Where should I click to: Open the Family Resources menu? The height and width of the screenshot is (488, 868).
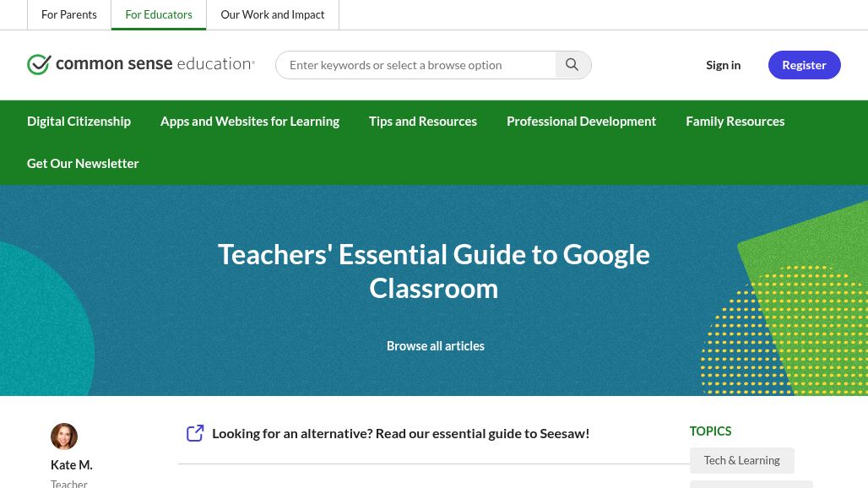coord(735,122)
